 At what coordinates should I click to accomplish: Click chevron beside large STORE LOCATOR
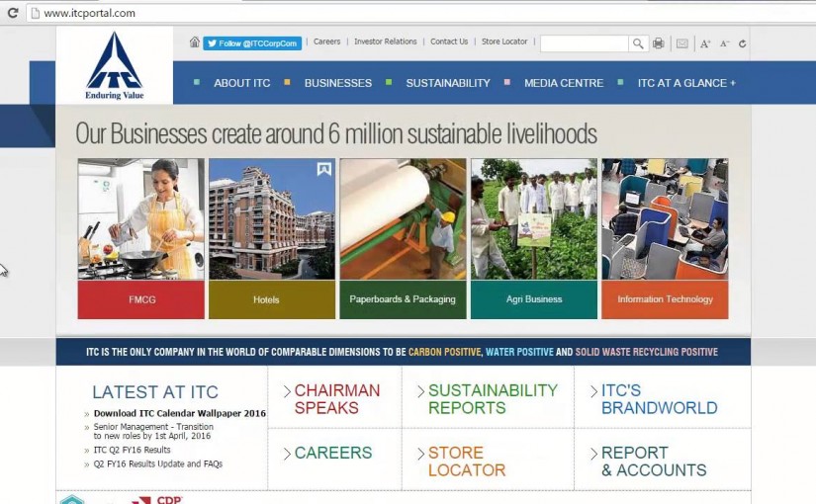click(420, 454)
